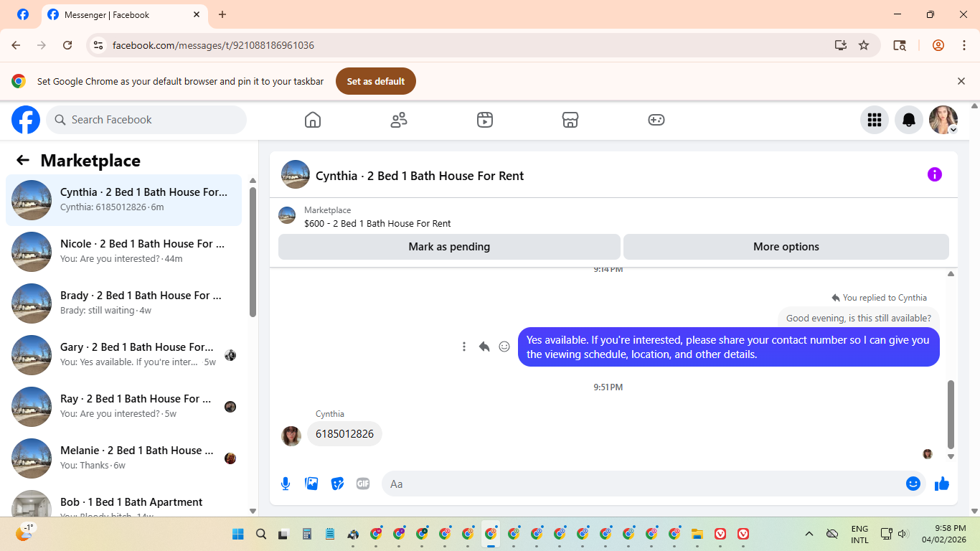980x551 pixels.
Task: Bookmark this tab with star icon
Action: pyautogui.click(x=864, y=45)
